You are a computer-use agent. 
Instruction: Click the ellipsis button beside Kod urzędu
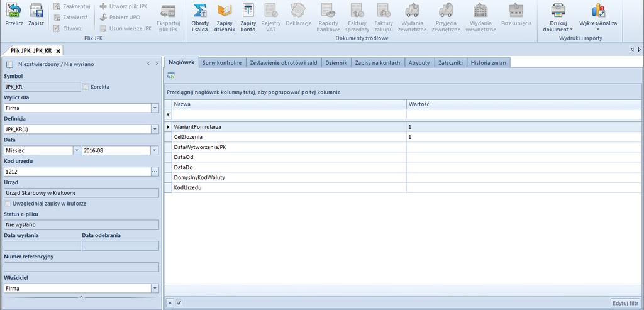coord(155,172)
